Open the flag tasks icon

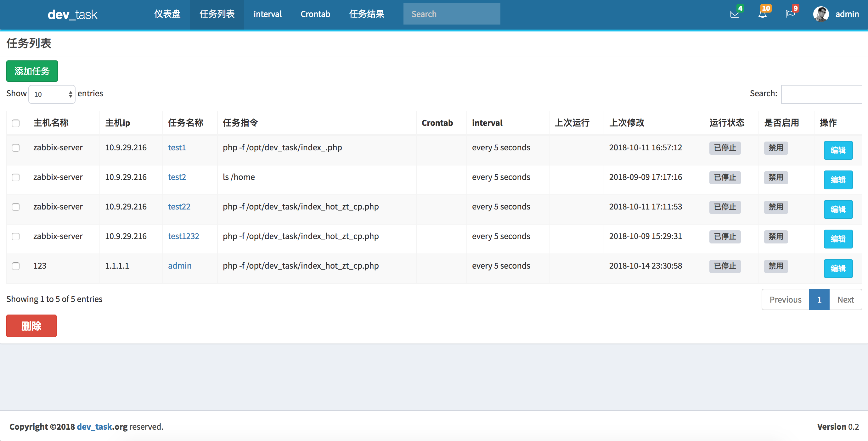pyautogui.click(x=790, y=14)
